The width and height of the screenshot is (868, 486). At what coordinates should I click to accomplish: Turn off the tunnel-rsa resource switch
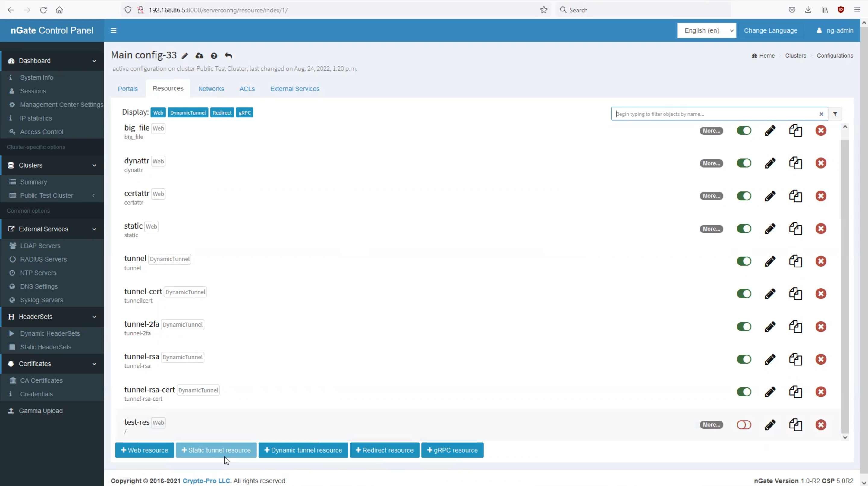coord(744,359)
